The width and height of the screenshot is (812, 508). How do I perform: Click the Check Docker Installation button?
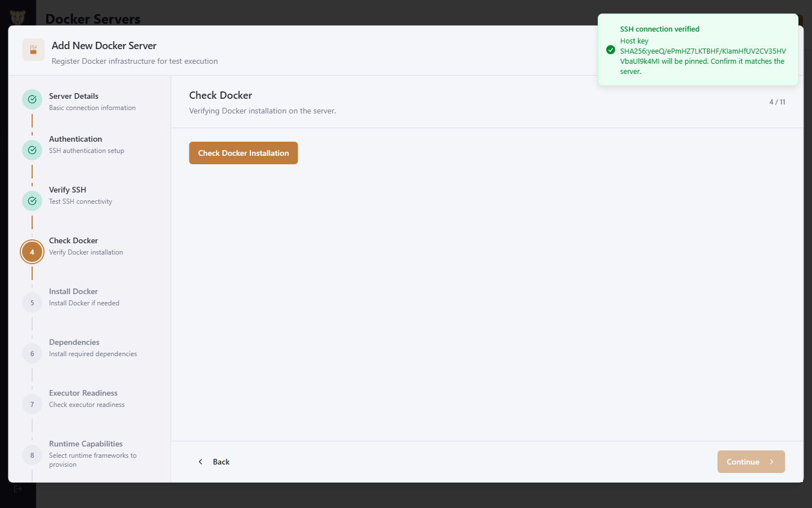pyautogui.click(x=243, y=153)
